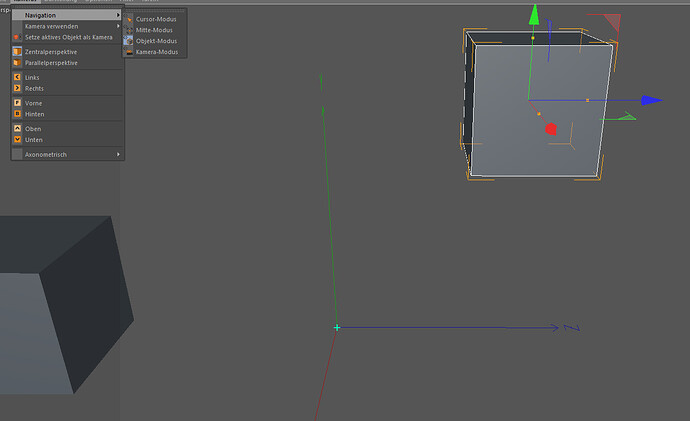Choose Setze aktives Objekt als Kamera

coord(66,37)
